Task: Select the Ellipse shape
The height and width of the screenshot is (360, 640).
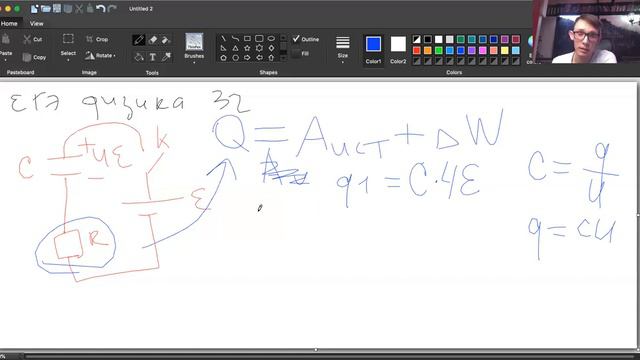Action: pos(271,38)
